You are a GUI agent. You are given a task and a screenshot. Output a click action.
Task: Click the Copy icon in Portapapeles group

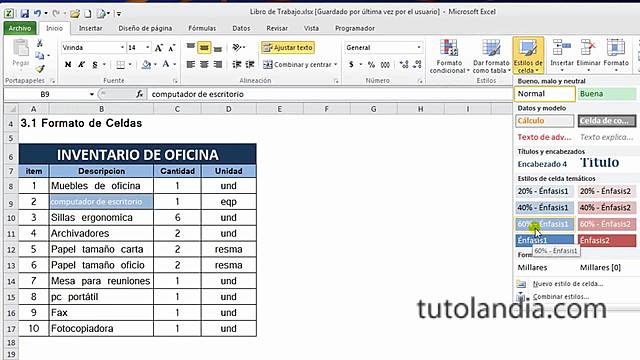[x=40, y=56]
